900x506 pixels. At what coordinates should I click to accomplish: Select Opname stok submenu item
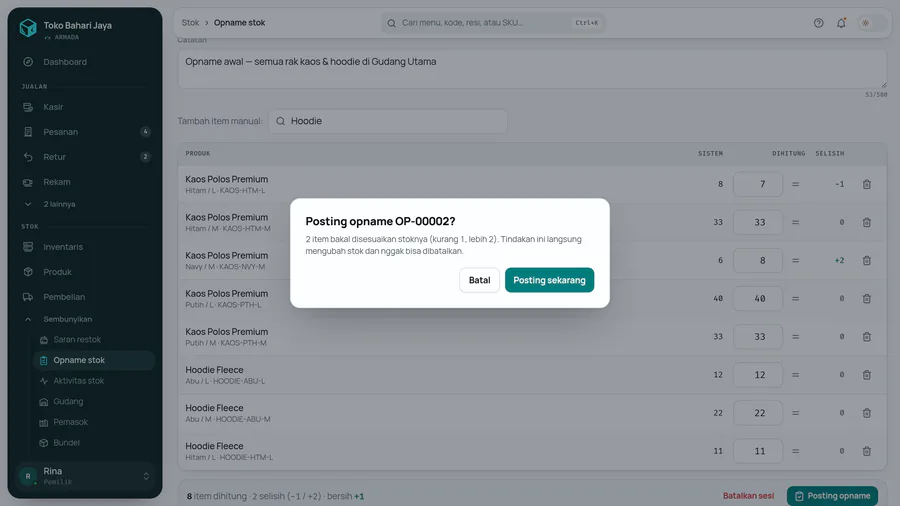tap(95, 360)
